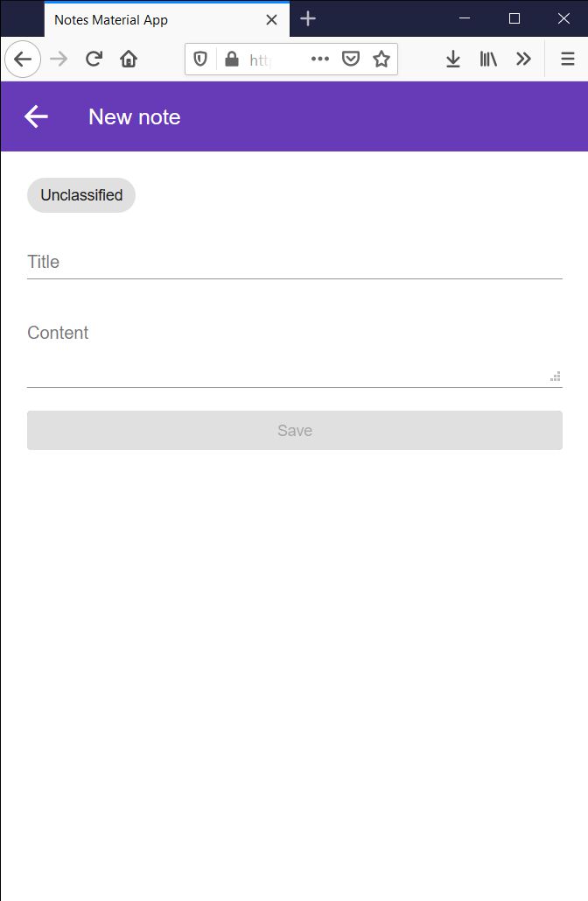Open a new browser tab
The image size is (588, 901).
tap(308, 19)
